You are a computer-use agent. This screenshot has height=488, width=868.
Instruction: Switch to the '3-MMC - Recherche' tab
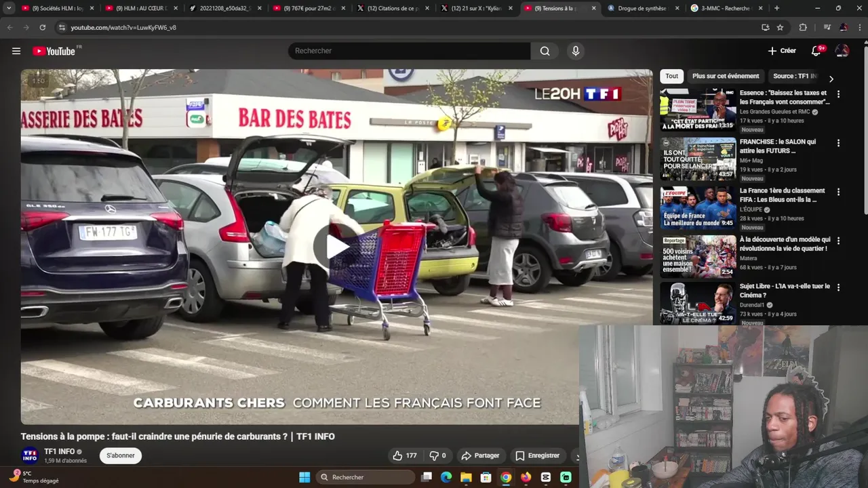727,8
